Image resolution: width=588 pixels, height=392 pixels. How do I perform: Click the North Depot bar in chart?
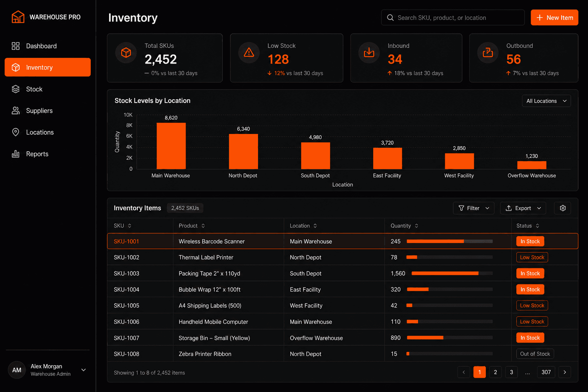click(243, 152)
